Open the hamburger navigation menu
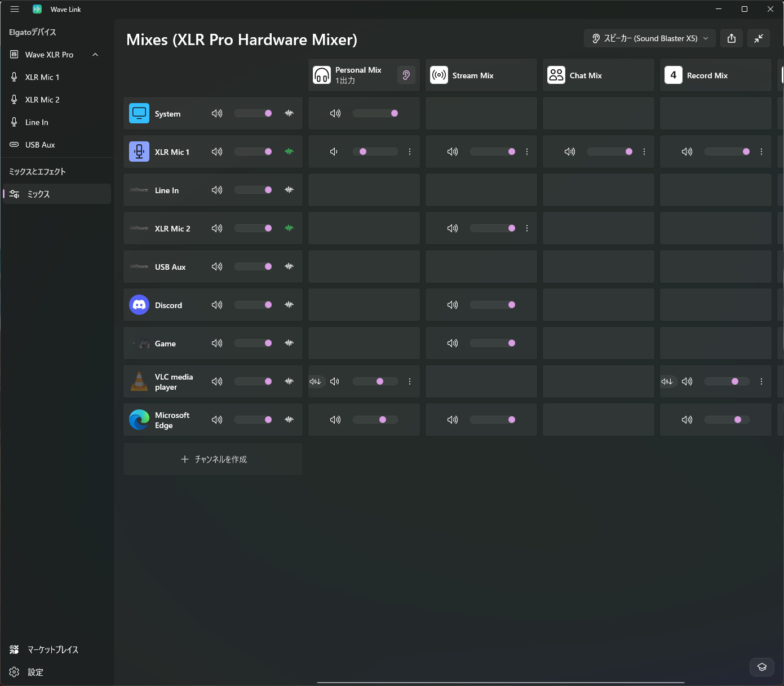Image resolution: width=784 pixels, height=686 pixels. tap(15, 9)
